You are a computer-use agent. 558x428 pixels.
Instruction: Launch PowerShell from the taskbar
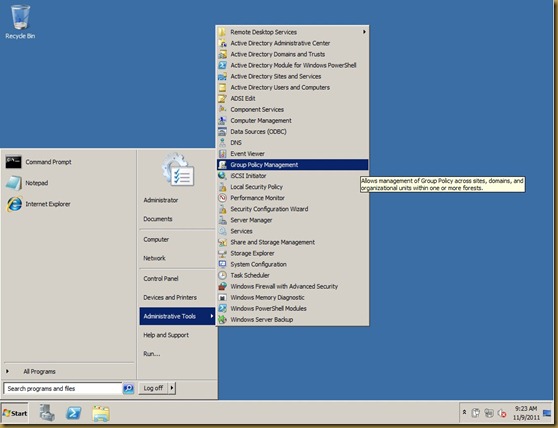click(x=74, y=413)
